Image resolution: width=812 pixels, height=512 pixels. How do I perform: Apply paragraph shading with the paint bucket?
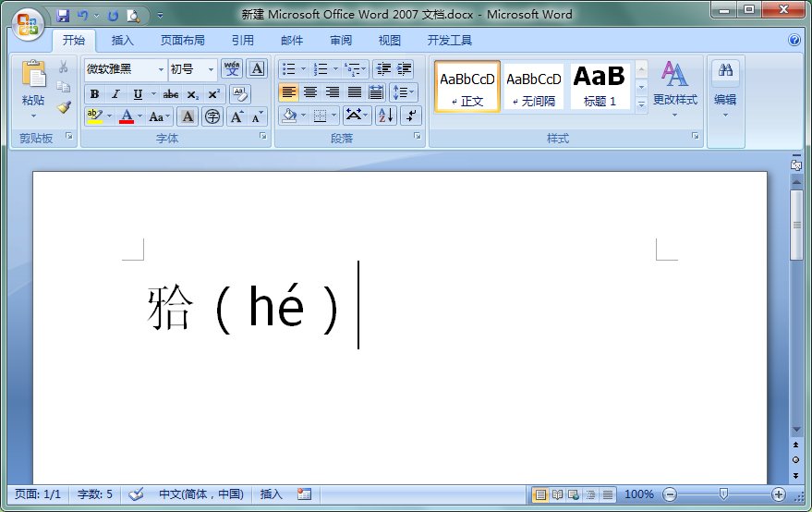click(x=289, y=116)
